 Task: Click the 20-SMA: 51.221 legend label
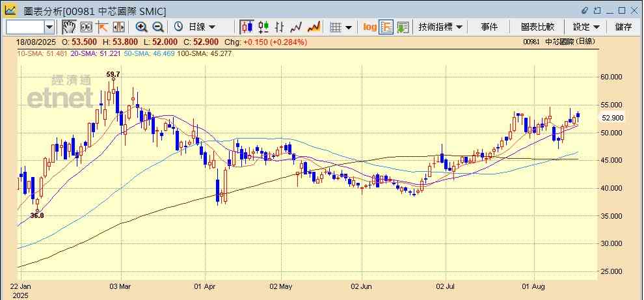point(96,53)
